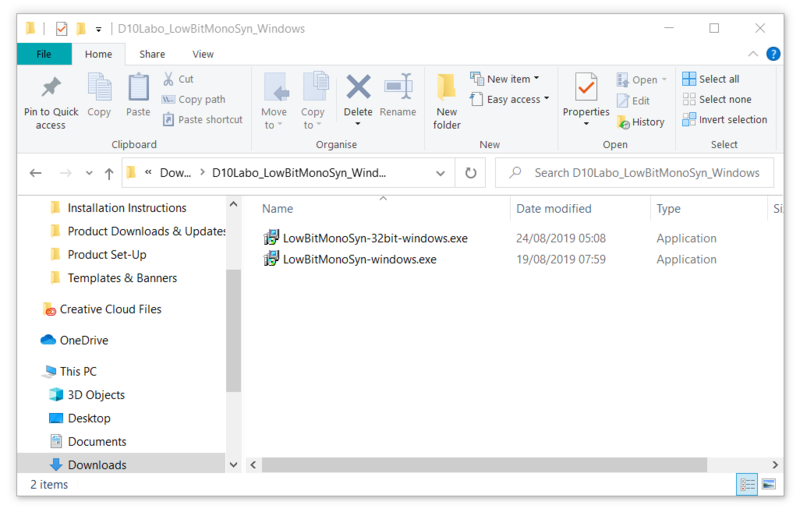800x512 pixels.
Task: Click the red X Delete icon
Action: (x=358, y=87)
